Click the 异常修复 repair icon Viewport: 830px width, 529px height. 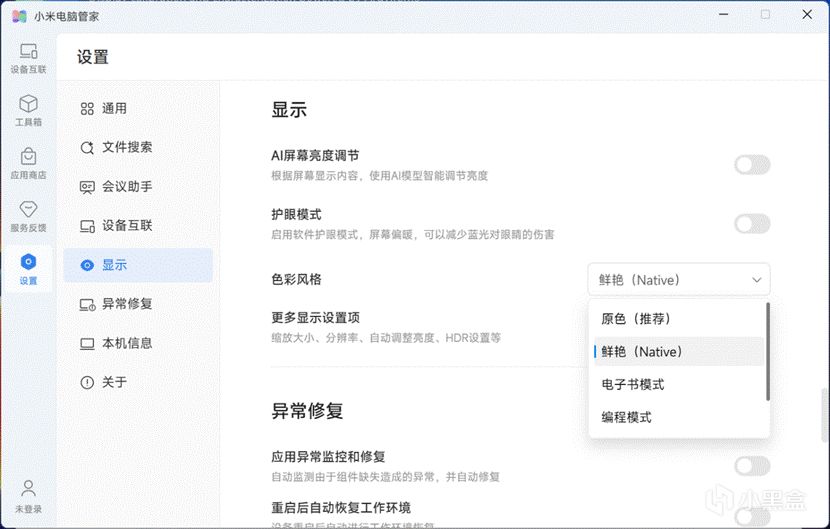click(87, 304)
